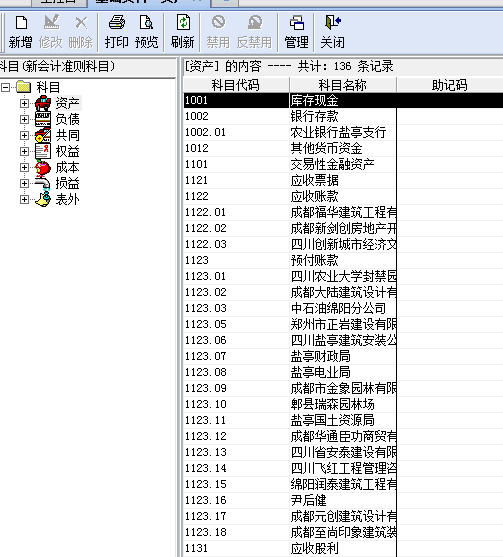The width and height of the screenshot is (503, 557).
Task: Select code cell 1123.12
Action: tap(236, 436)
